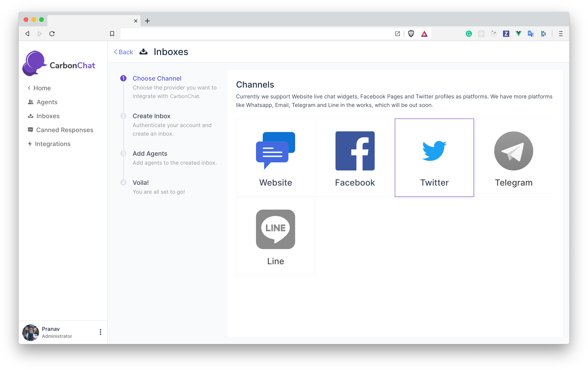Choose the Facebook channel logo
This screenshot has width=588, height=370.
point(355,151)
